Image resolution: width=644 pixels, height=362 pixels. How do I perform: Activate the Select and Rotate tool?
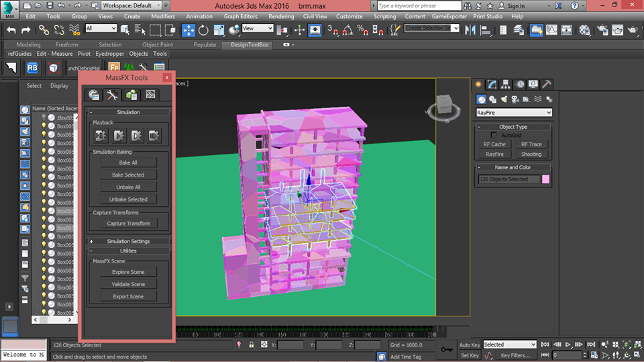203,30
